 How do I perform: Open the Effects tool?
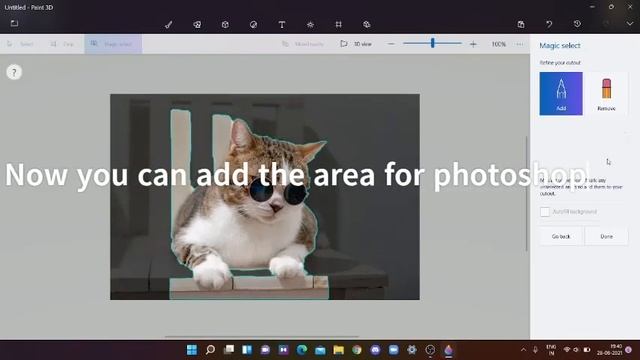[x=310, y=24]
